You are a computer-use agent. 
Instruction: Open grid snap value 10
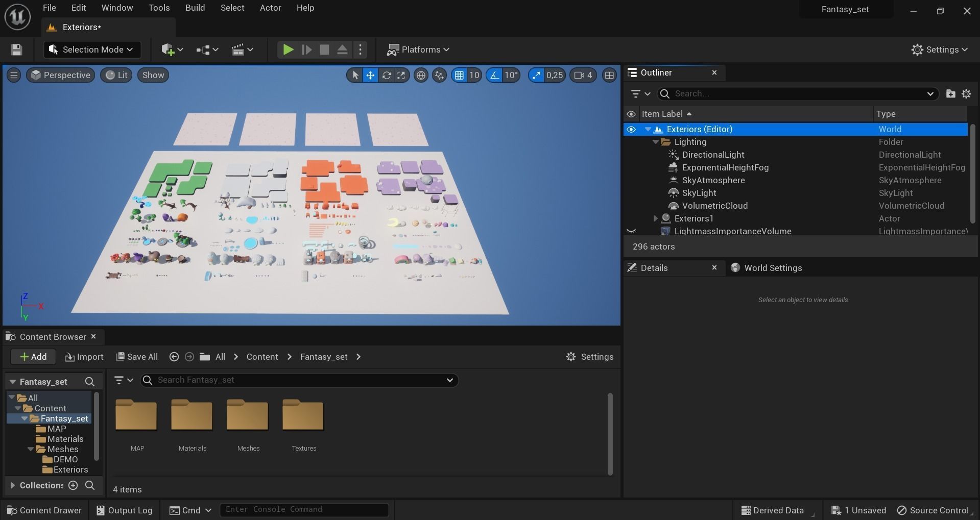click(x=474, y=76)
